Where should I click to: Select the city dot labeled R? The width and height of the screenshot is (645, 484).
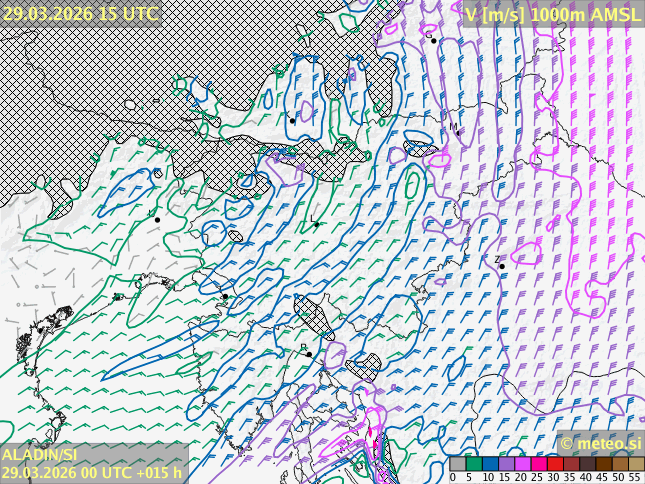click(309, 354)
